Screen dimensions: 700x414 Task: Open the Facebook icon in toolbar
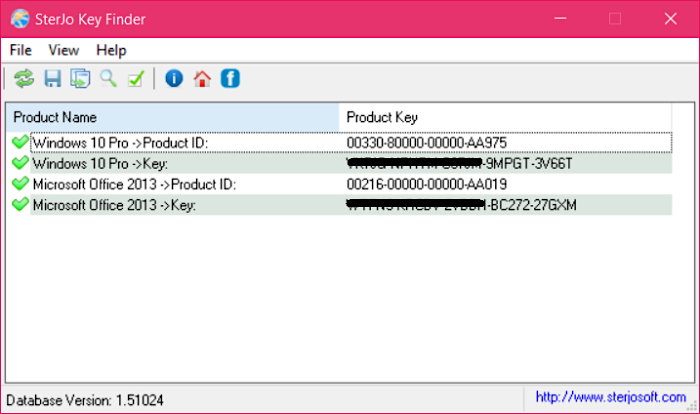click(230, 79)
